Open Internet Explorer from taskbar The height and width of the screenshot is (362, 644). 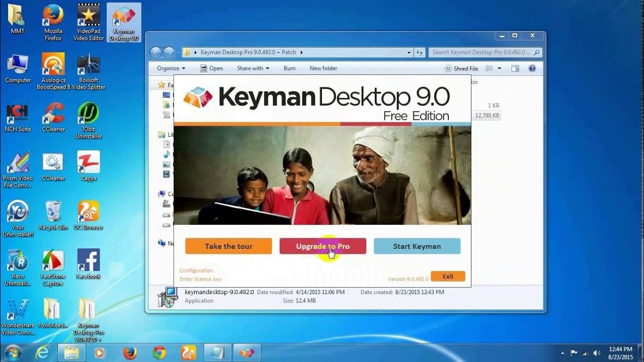[x=42, y=353]
